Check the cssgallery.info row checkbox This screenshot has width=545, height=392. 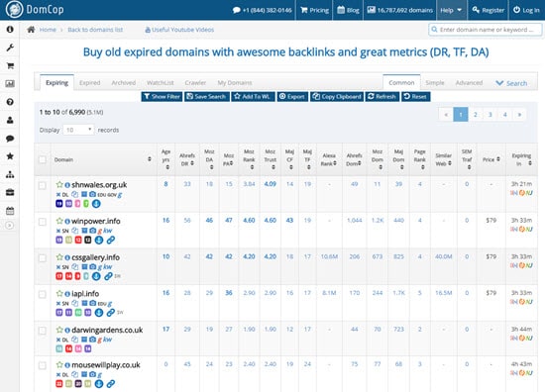coord(43,258)
